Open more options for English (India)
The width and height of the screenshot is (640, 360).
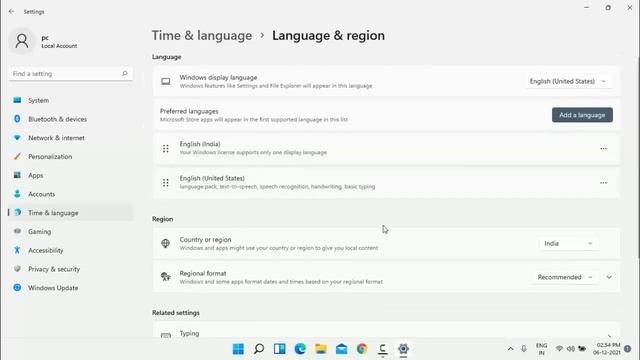[x=603, y=149]
